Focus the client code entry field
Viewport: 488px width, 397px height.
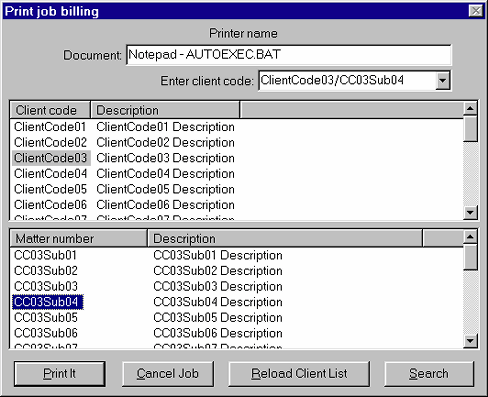(x=347, y=81)
